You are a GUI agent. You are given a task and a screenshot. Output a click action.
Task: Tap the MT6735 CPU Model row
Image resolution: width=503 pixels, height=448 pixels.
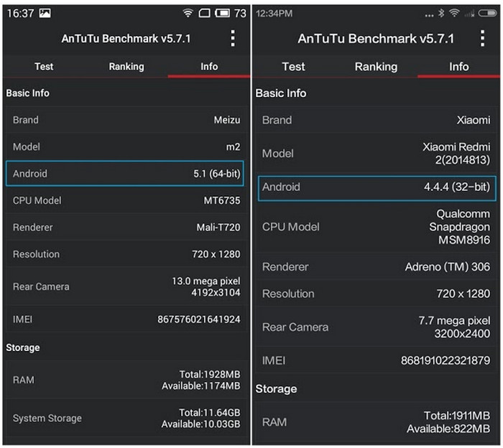[126, 200]
